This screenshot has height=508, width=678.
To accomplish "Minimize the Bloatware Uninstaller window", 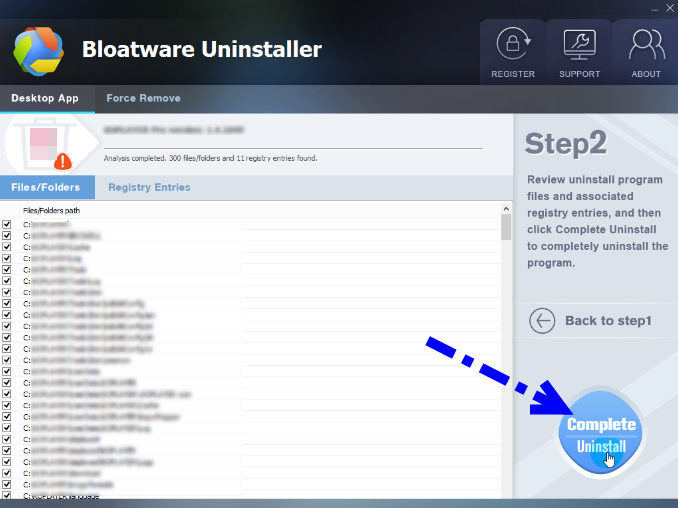I will [655, 9].
